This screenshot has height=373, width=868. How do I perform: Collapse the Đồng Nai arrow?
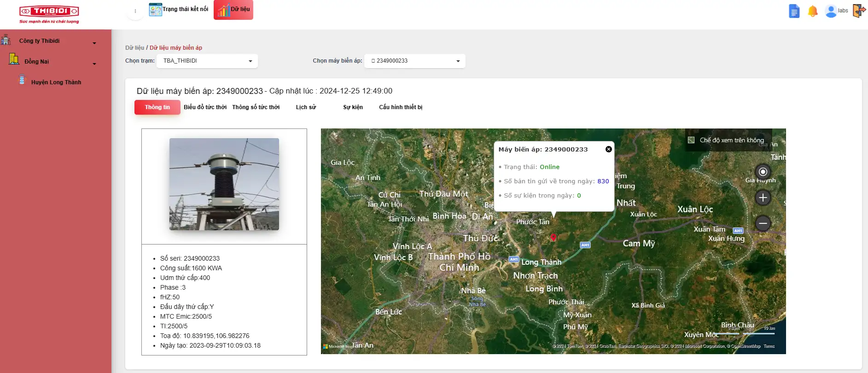point(94,64)
